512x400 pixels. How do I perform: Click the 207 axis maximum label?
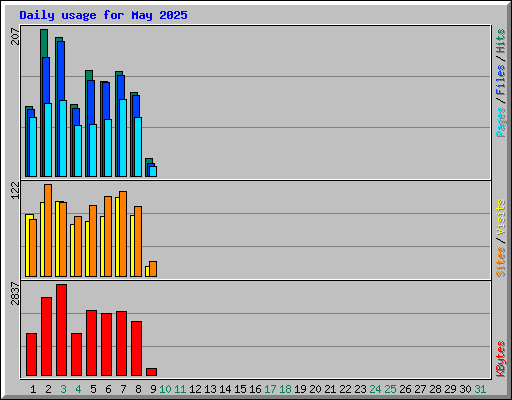15,37
